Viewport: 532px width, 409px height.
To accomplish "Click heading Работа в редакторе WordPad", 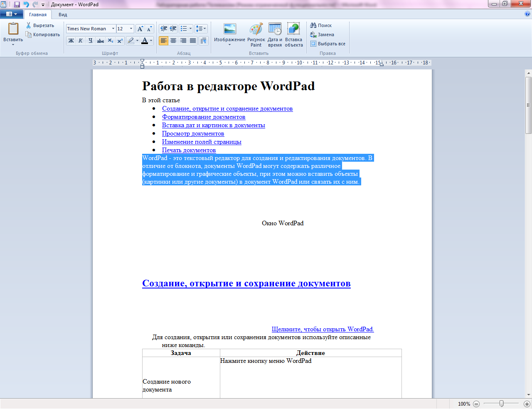I will pyautogui.click(x=228, y=86).
